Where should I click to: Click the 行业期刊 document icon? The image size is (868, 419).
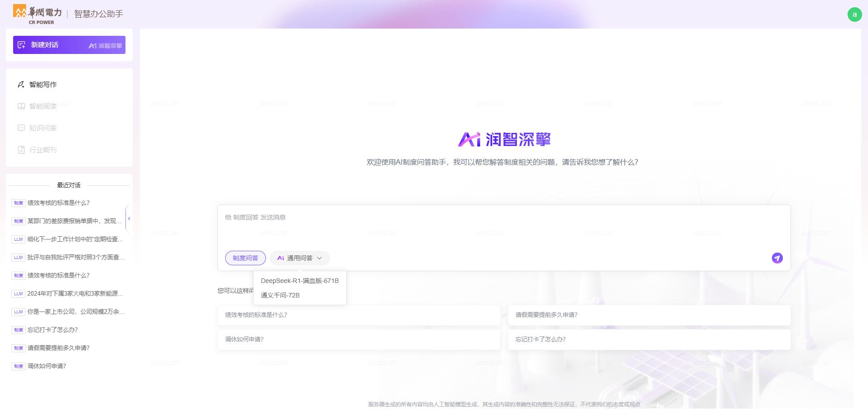[21, 150]
